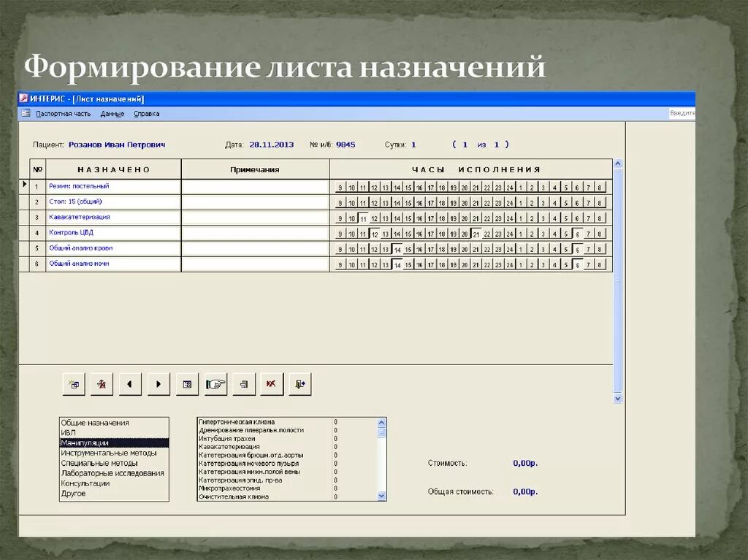Toggle hour 24 in Стол: 15 (общий) row
This screenshot has width=748, height=560.
tap(509, 203)
